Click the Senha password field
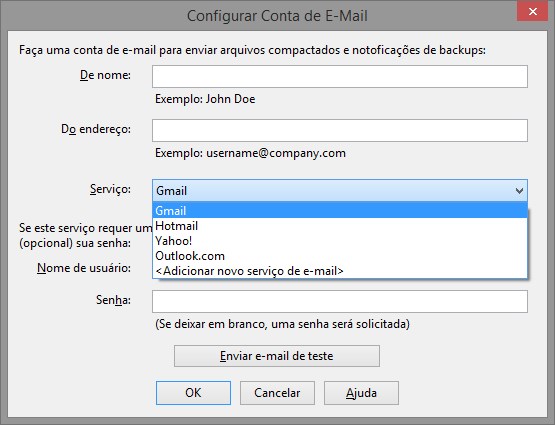This screenshot has width=555, height=425. pos(340,301)
